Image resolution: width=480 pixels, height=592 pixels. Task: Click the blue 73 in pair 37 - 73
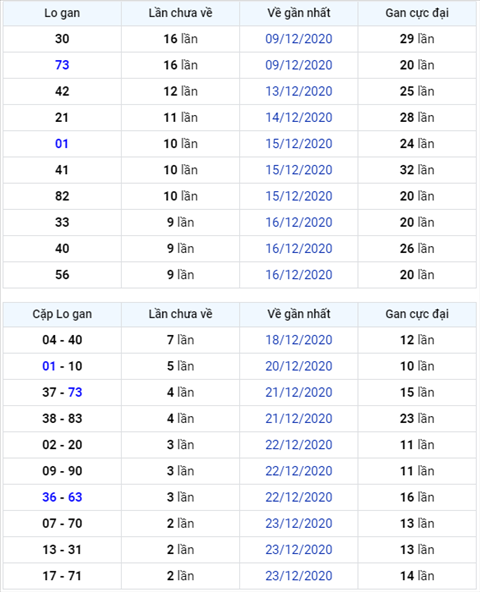click(x=75, y=392)
